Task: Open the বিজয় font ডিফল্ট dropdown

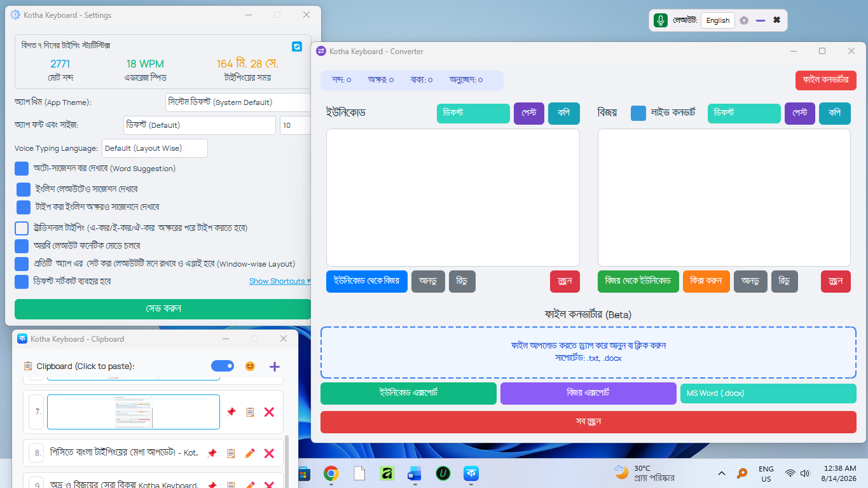Action: click(744, 114)
